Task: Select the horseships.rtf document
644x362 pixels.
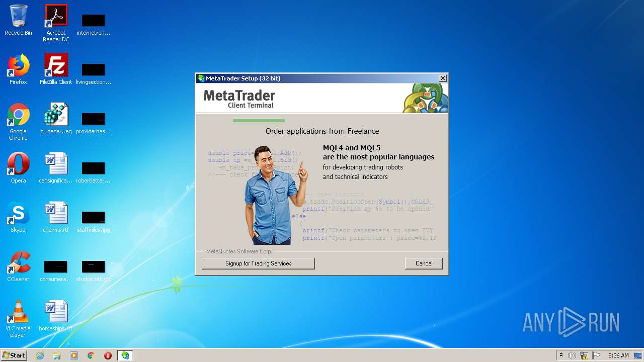Action: pos(56,316)
